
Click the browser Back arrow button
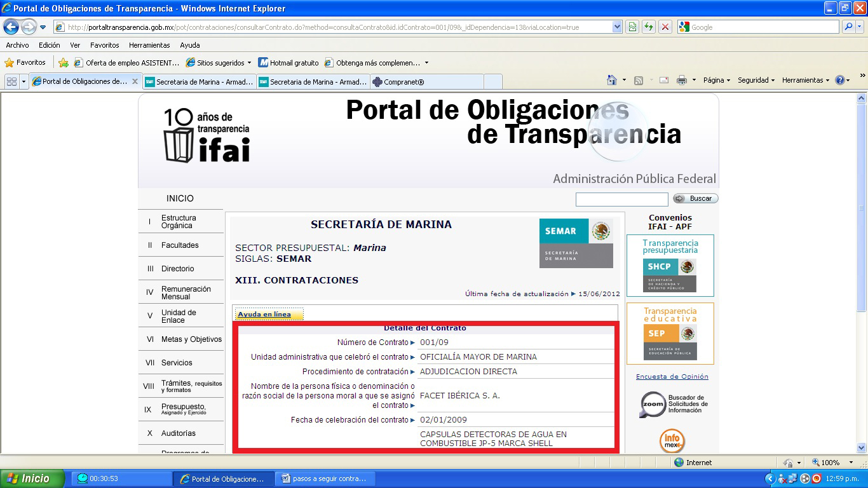[11, 27]
